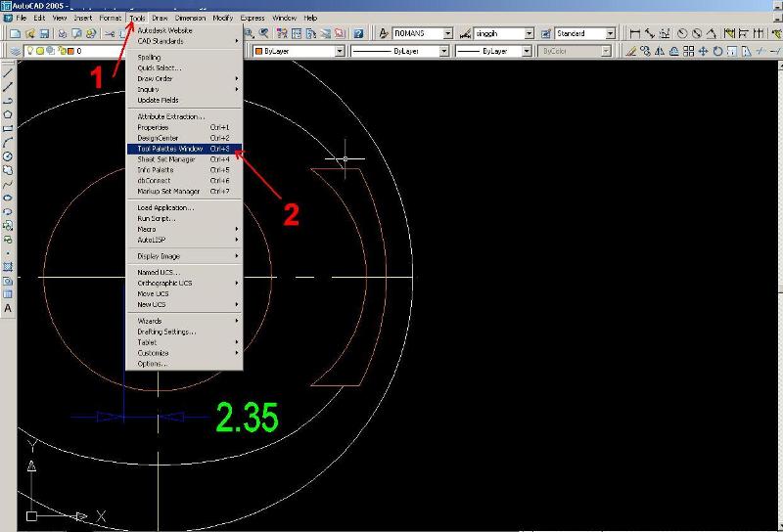Click the Plot print icon
This screenshot has height=532, width=783.
pos(63,33)
